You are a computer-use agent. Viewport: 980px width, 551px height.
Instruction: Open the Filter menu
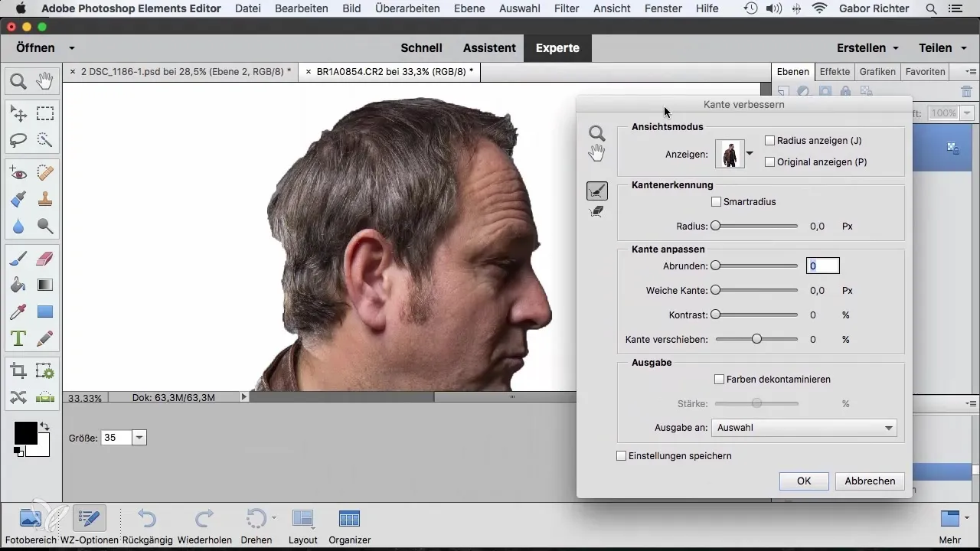[x=566, y=8]
